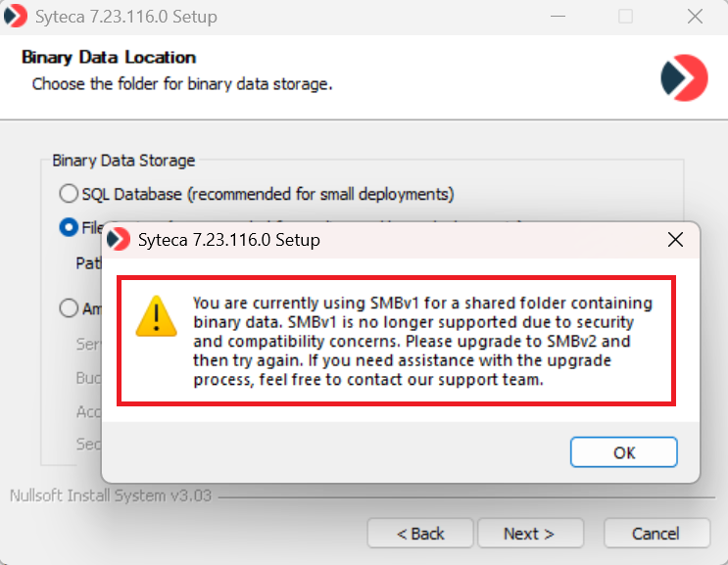The image size is (728, 565).
Task: Cancel the Syteca installation
Action: tap(655, 534)
